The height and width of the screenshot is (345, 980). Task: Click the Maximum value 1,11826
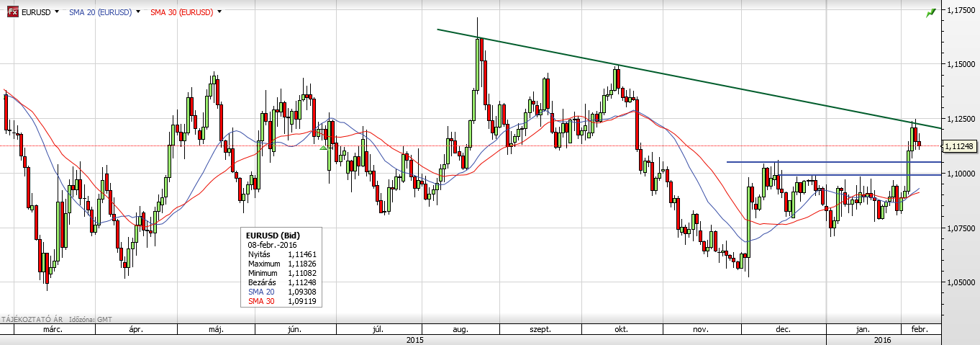pos(302,264)
